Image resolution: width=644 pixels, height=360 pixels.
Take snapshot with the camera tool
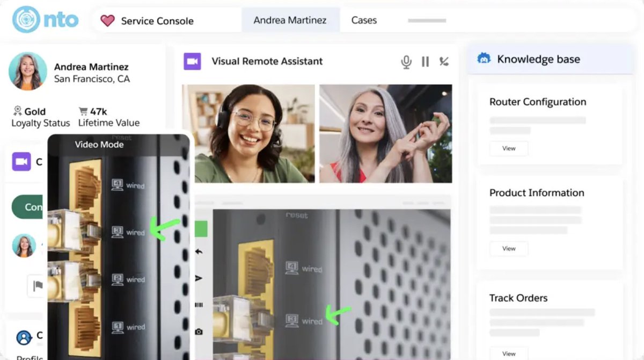coord(199,332)
